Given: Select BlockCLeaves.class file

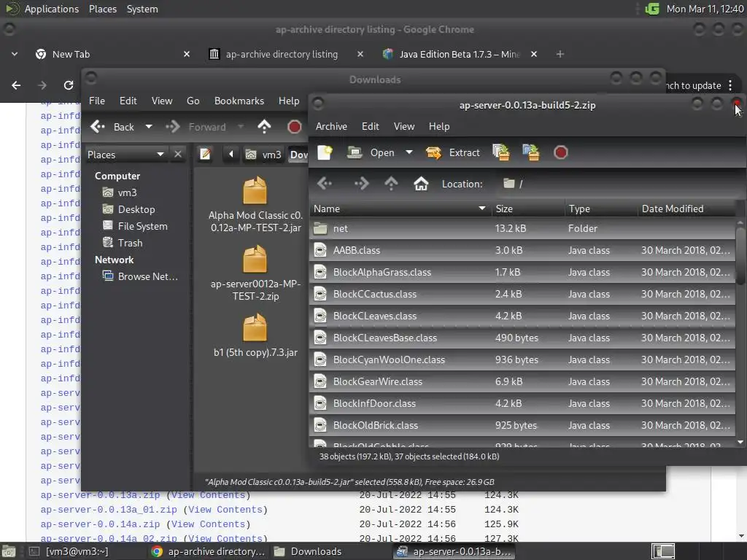Looking at the screenshot, I should pos(522,316).
